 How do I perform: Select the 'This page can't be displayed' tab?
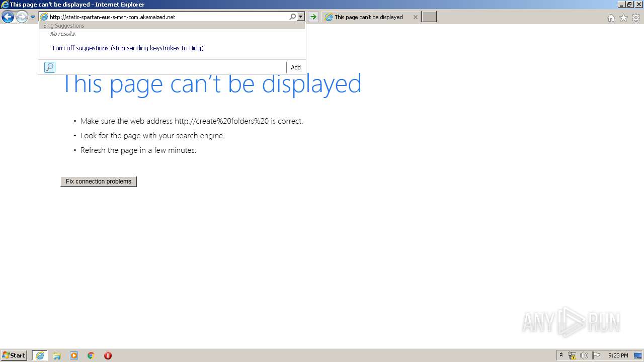click(x=369, y=17)
